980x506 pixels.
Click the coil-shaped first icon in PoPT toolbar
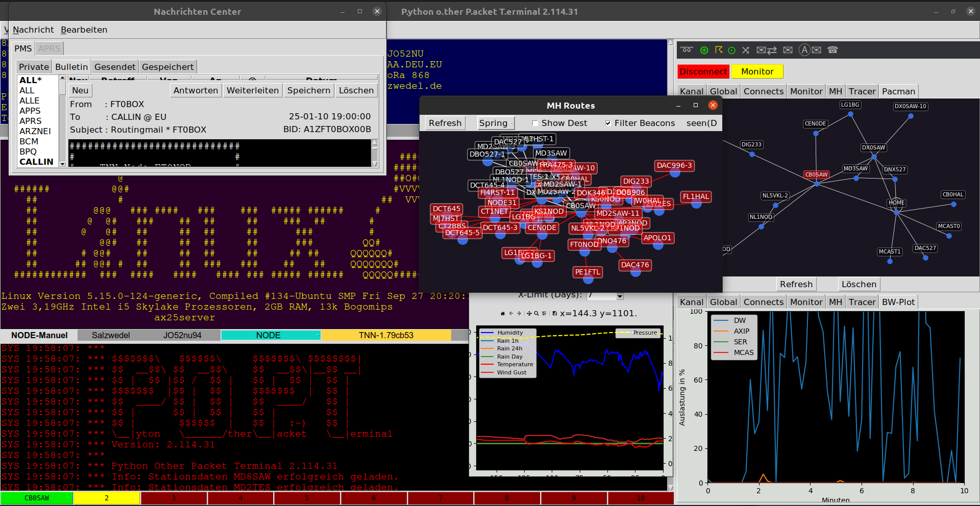tap(687, 50)
